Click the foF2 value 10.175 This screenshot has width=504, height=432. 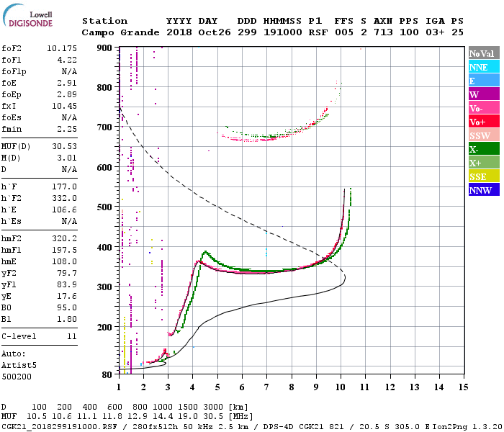tap(62, 48)
